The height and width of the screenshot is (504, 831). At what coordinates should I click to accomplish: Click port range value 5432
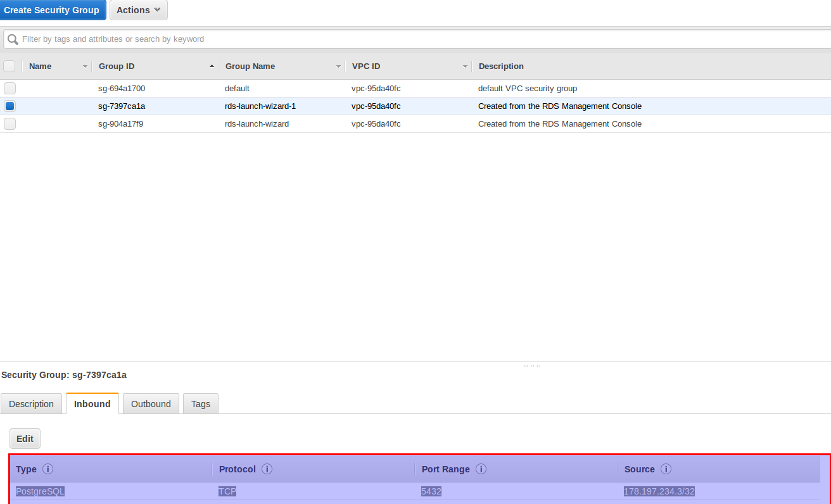431,491
